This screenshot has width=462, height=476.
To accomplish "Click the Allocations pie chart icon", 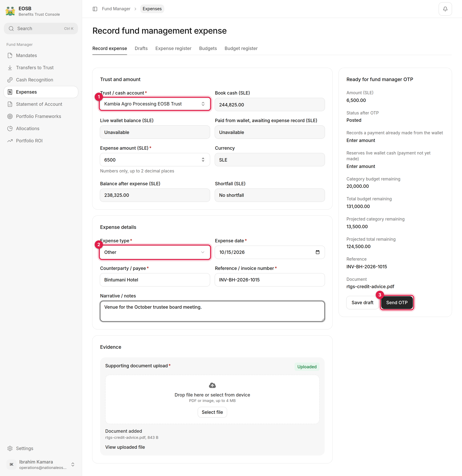I will (10, 129).
